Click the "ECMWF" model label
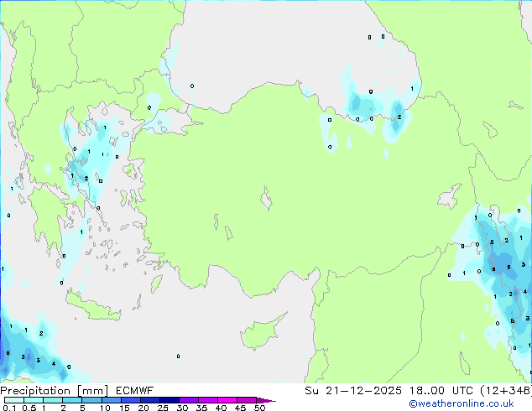The height and width of the screenshot is (411, 532). 135,391
